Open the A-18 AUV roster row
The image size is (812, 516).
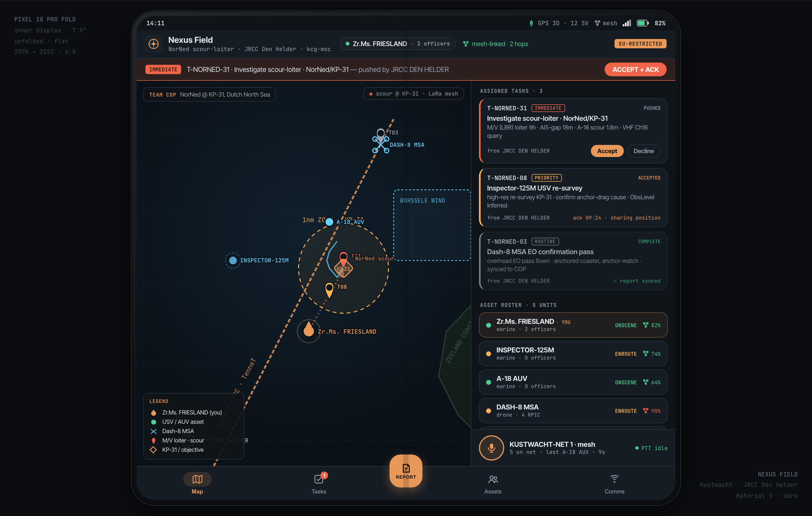click(x=573, y=382)
